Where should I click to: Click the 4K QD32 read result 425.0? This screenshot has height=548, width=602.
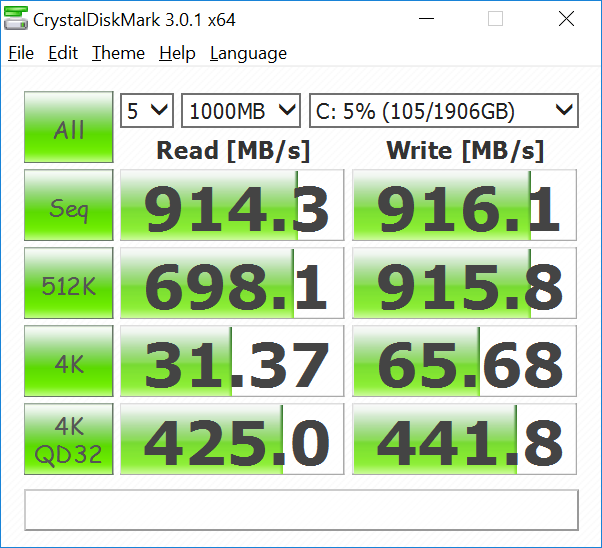pyautogui.click(x=232, y=439)
